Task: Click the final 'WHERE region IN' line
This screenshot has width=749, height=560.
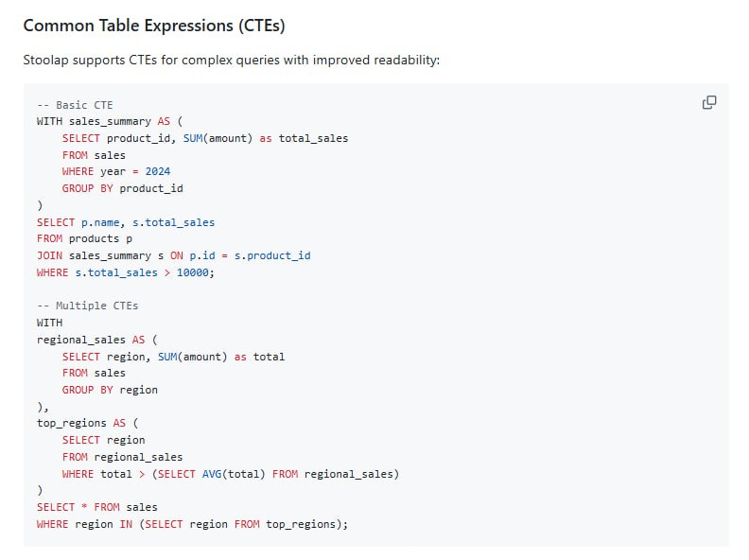Action: click(x=192, y=524)
